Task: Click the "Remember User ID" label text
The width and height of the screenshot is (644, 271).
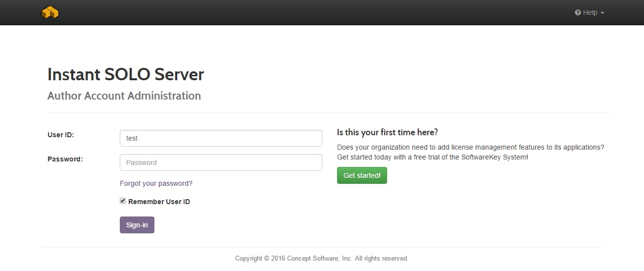Action: click(159, 202)
